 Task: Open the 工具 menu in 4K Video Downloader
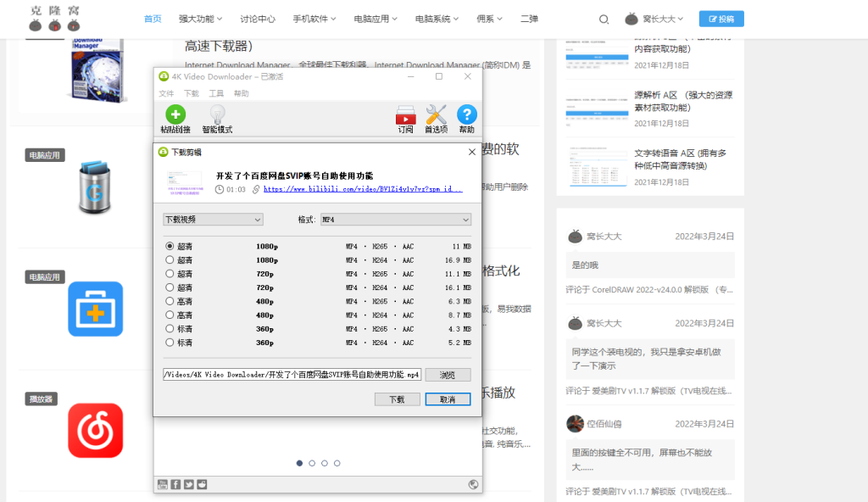click(x=216, y=93)
